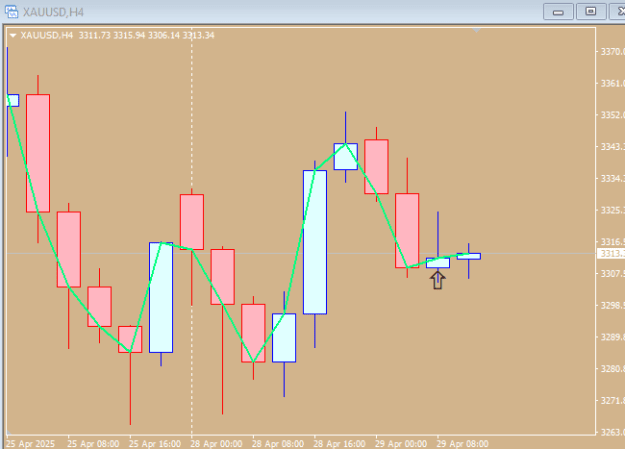Click the 28 Apr 08:00 time label

click(278, 444)
